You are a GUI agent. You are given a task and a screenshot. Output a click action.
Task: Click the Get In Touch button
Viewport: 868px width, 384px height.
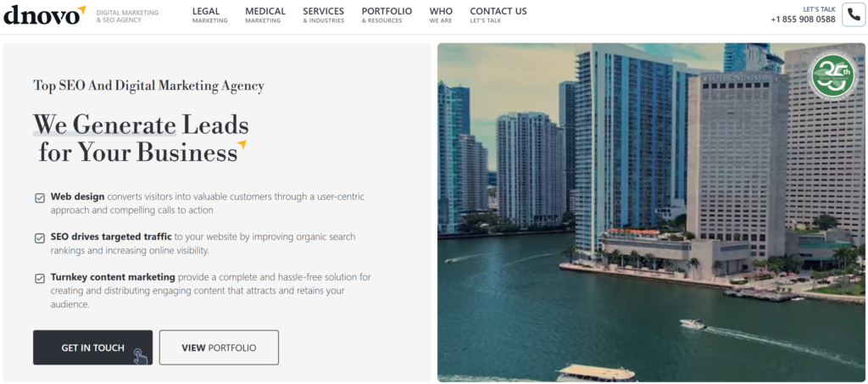92,348
